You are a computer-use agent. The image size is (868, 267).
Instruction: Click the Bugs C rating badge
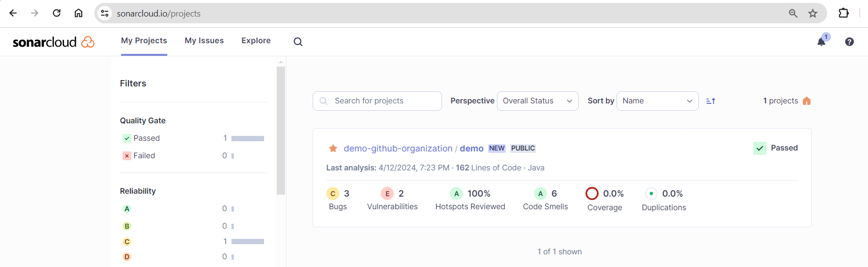(x=333, y=194)
